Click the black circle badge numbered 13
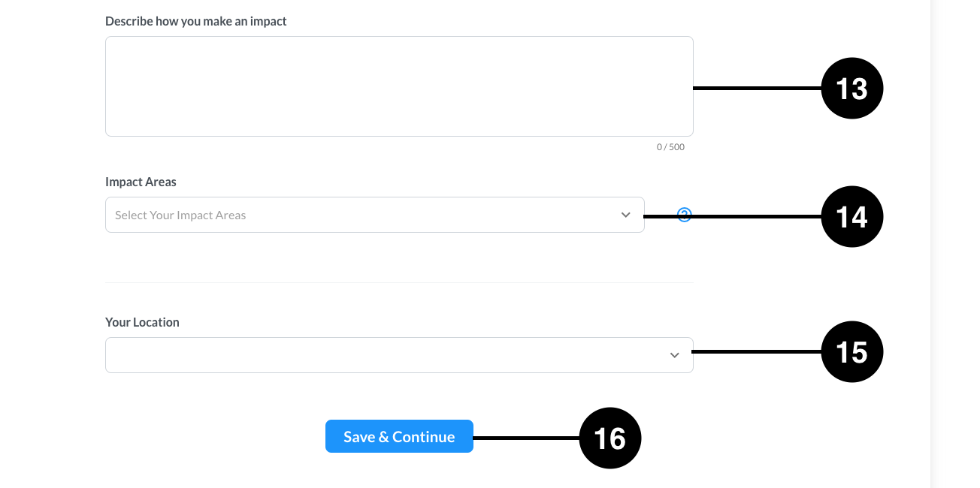Image resolution: width=980 pixels, height=488 pixels. tap(851, 89)
